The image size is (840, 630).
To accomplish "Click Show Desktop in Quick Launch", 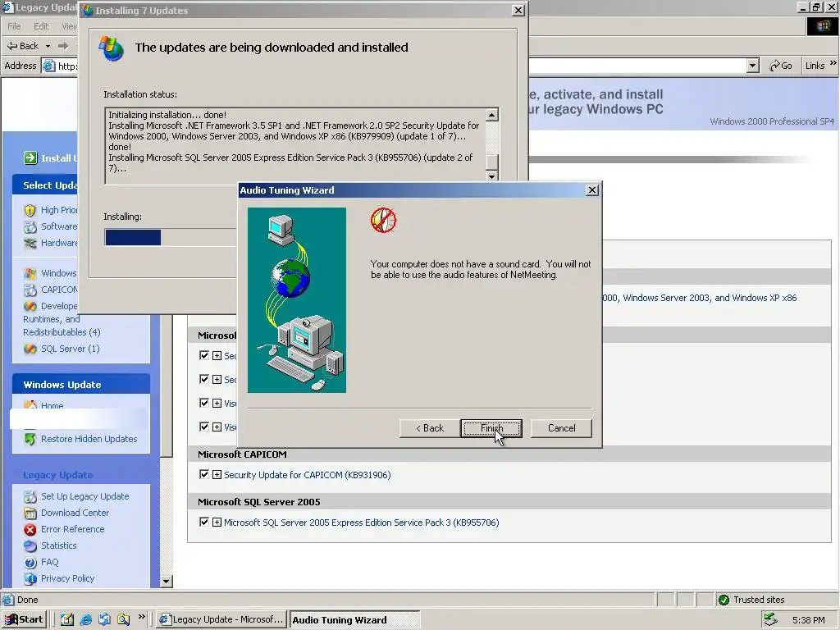I will coord(66,619).
